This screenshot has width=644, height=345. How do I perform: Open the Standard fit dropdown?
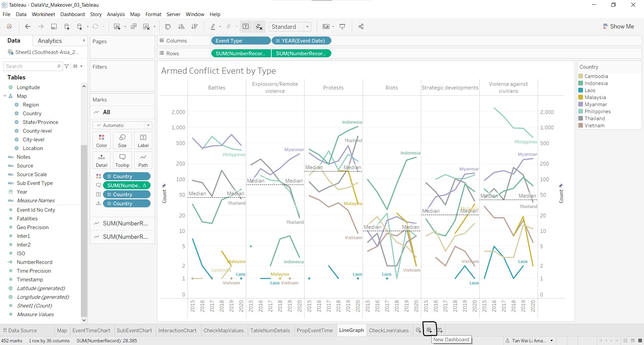pyautogui.click(x=290, y=27)
